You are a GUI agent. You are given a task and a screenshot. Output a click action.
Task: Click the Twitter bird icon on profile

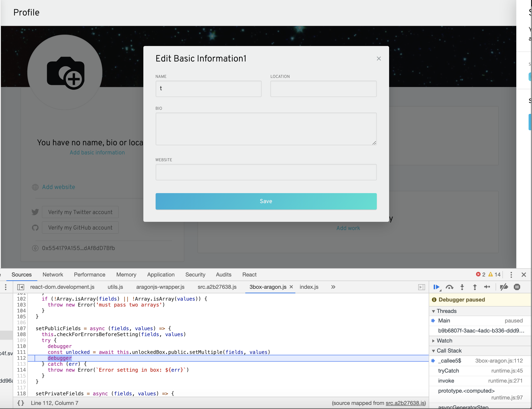[x=35, y=212]
